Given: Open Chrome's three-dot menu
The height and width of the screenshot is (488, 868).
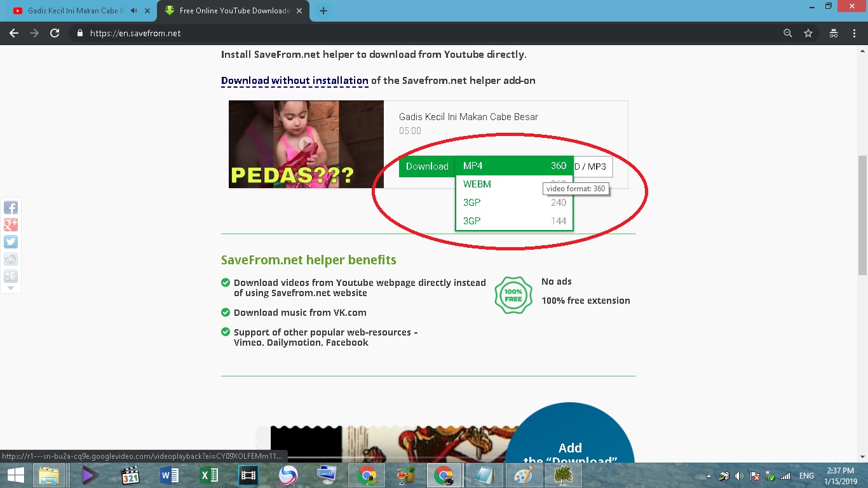Looking at the screenshot, I should tap(854, 33).
